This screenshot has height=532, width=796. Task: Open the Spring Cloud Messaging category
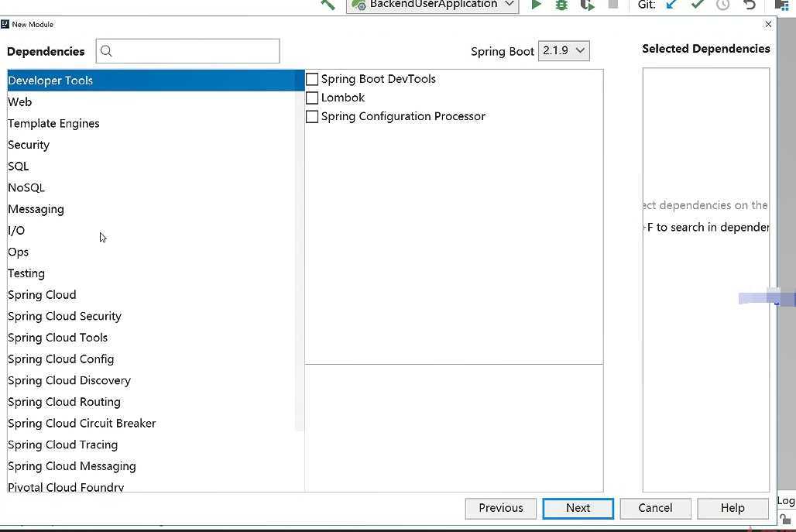[x=151, y=466]
